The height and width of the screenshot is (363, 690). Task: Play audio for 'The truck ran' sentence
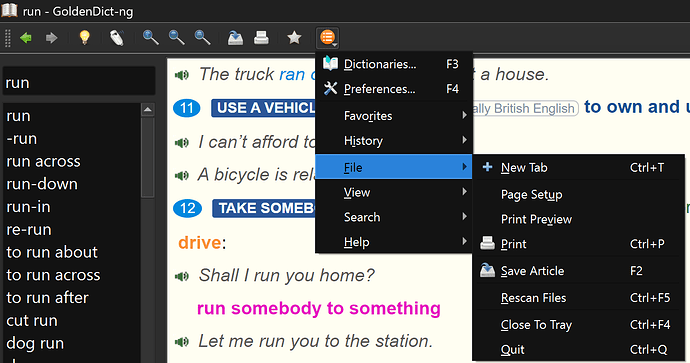(x=182, y=75)
